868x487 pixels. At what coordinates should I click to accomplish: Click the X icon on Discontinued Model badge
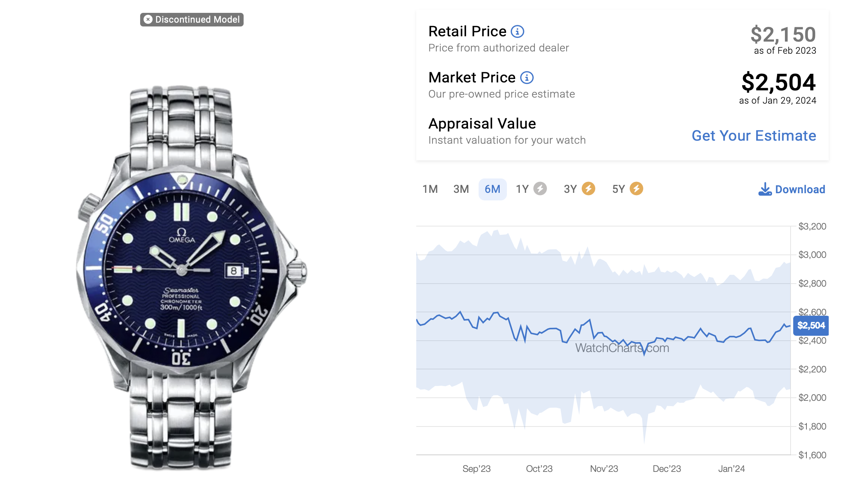point(148,19)
